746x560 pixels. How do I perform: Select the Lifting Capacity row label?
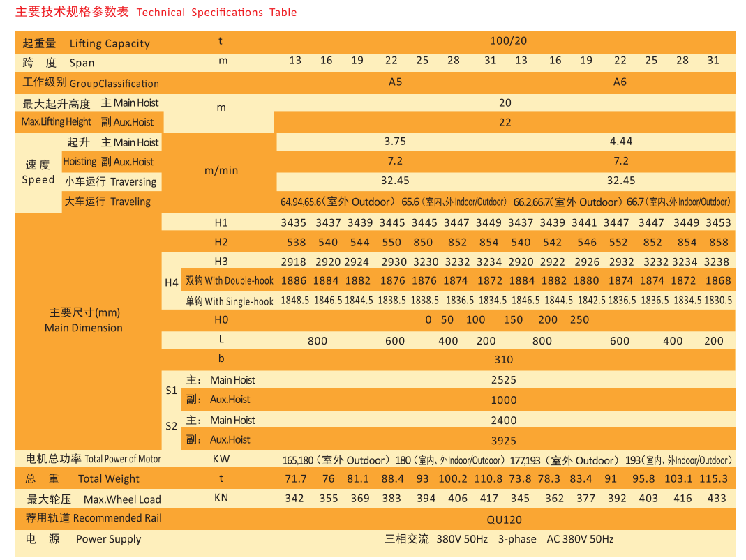(110, 43)
